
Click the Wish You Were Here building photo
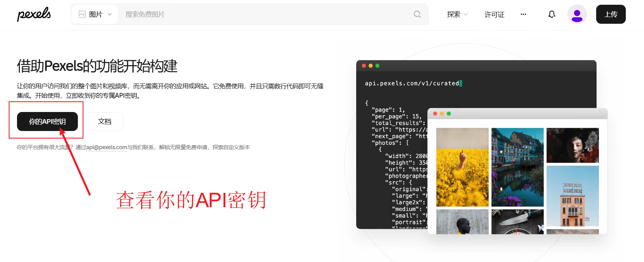pyautogui.click(x=573, y=196)
